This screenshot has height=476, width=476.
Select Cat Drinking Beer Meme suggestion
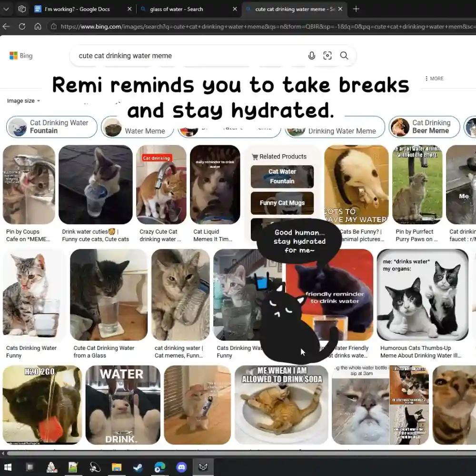click(425, 127)
